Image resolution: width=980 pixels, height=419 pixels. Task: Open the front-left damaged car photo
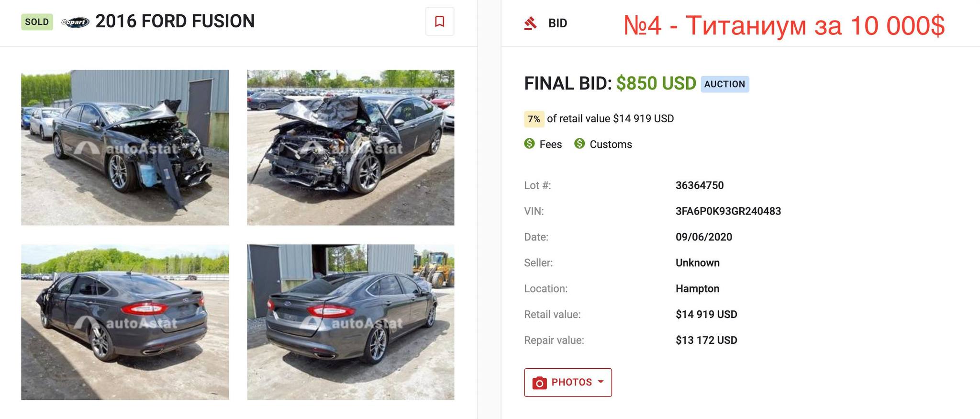[125, 147]
